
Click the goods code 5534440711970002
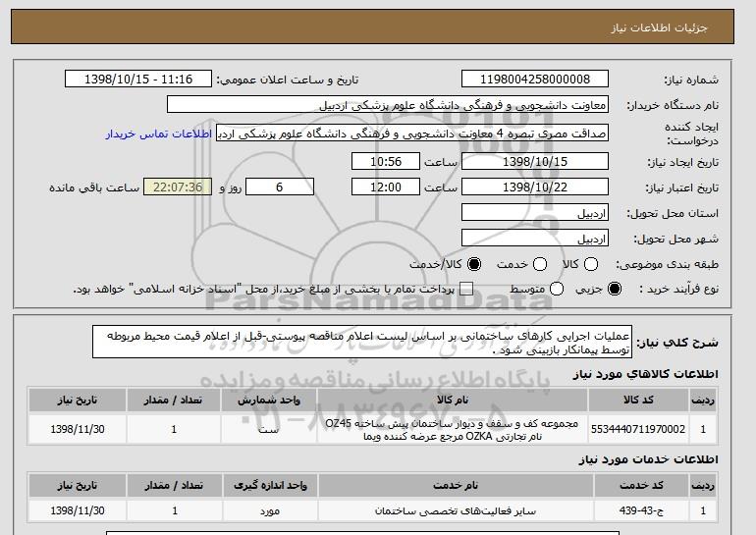[638, 429]
